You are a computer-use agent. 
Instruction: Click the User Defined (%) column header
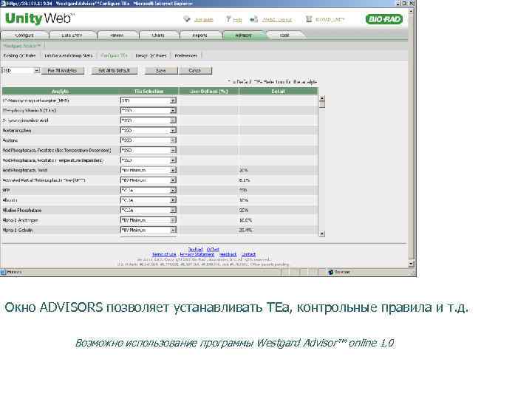click(x=209, y=92)
